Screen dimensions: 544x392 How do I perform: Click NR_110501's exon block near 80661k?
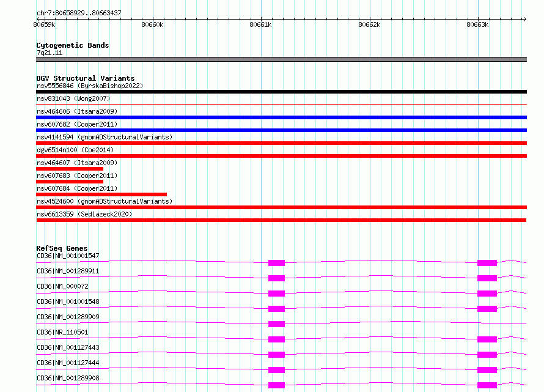point(276,339)
